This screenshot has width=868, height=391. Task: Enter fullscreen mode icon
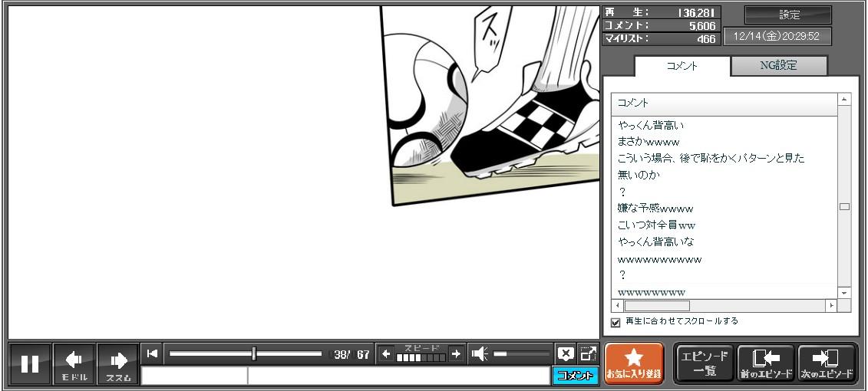pos(588,353)
